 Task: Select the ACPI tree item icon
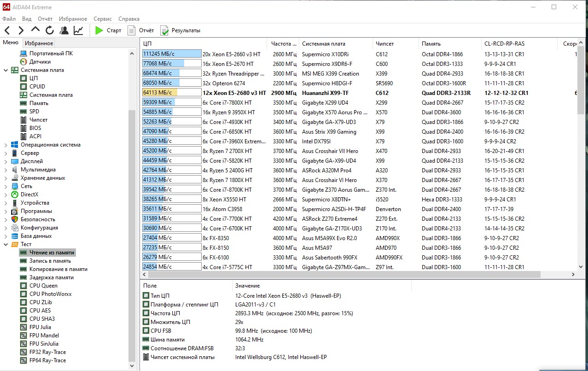click(23, 136)
